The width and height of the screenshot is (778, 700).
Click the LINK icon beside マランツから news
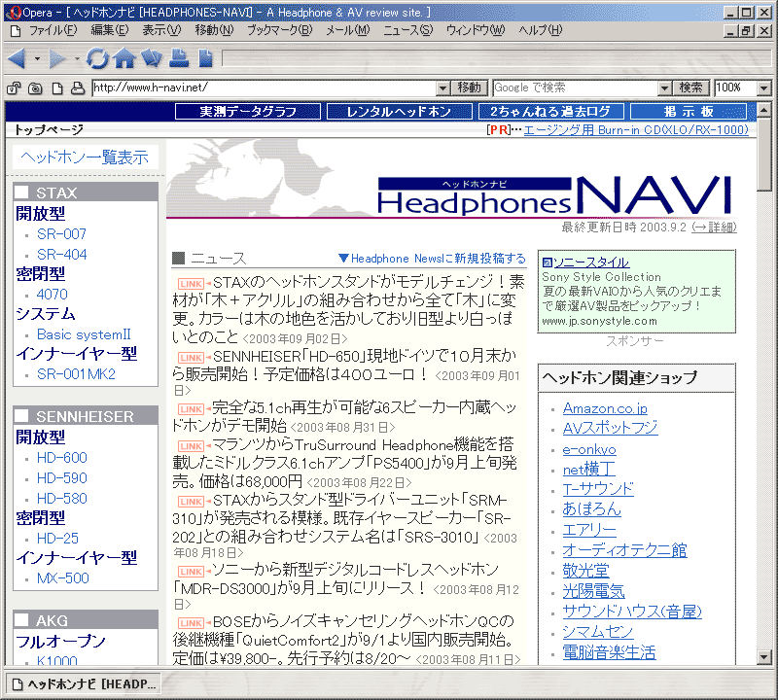(191, 445)
